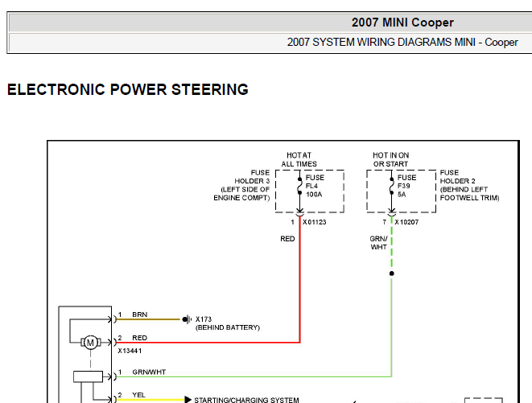Viewport: 532px width, 403px height.
Task: Click 'FUSE HOLDER 2 (BEHIND LEFT FOOTWELL TRIM)' text
Action: [x=469, y=185]
